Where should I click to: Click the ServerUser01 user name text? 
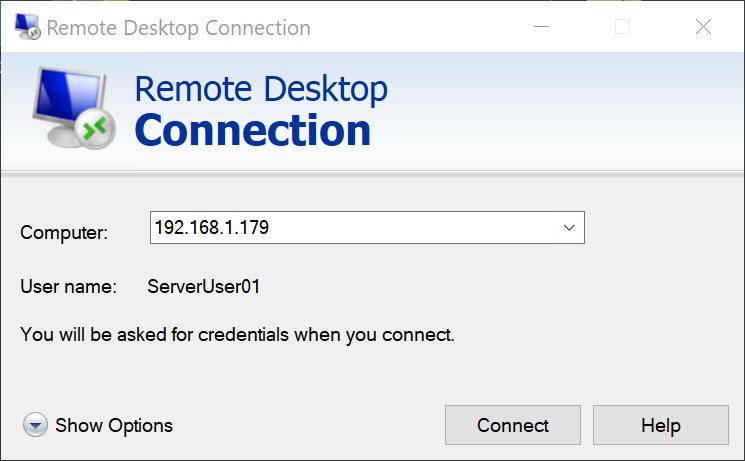(x=203, y=287)
